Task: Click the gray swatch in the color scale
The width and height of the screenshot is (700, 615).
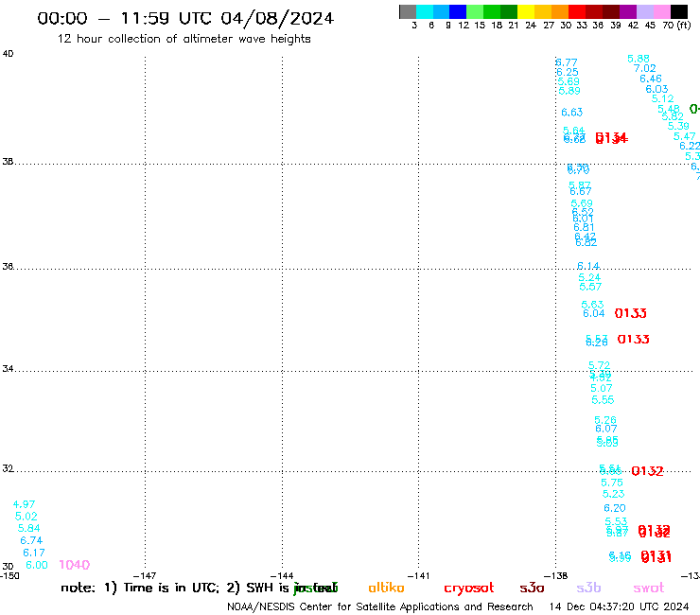Action: (408, 11)
